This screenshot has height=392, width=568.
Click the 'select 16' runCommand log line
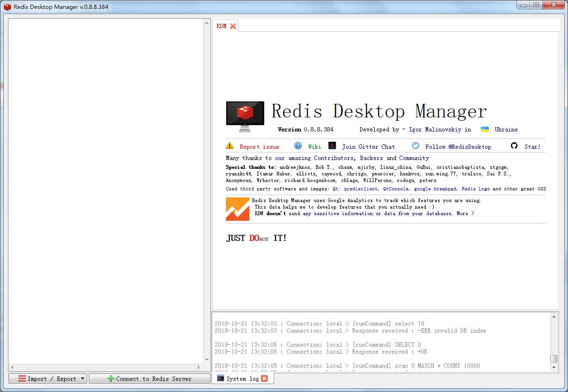coord(320,324)
